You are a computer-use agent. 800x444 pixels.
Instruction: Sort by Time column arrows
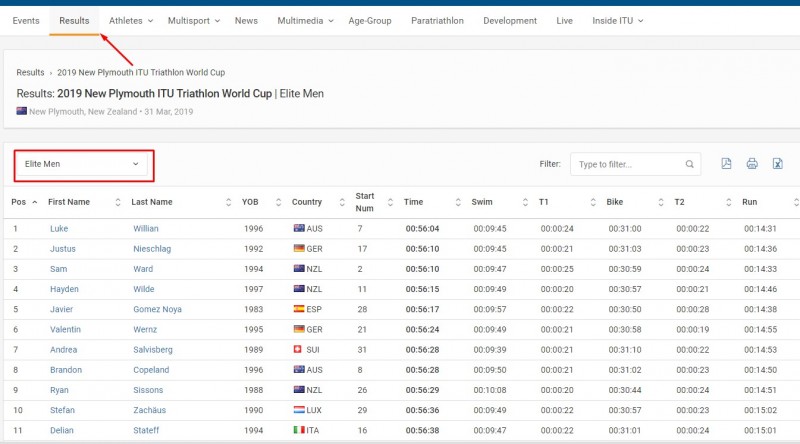tap(458, 202)
